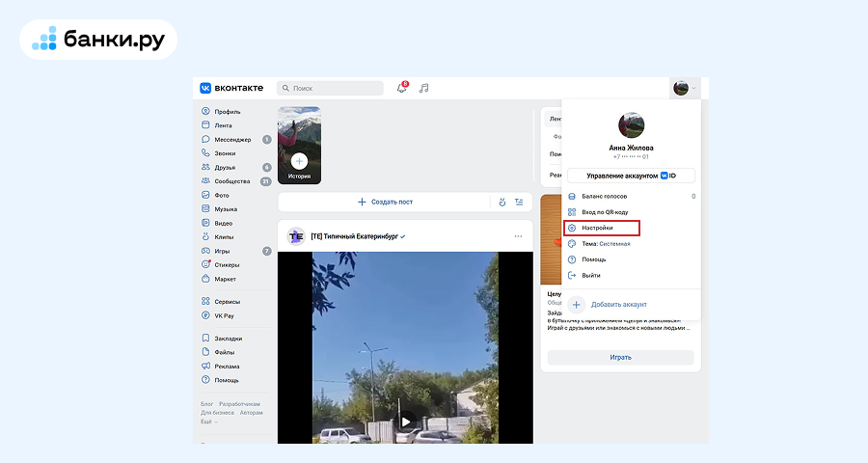
Task: Click the Клипы sidebar icon
Action: [205, 236]
